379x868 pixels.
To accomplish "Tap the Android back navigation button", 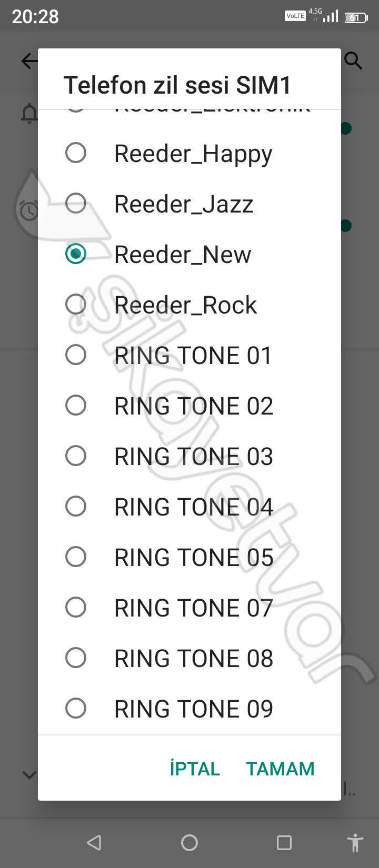I will coord(94,843).
